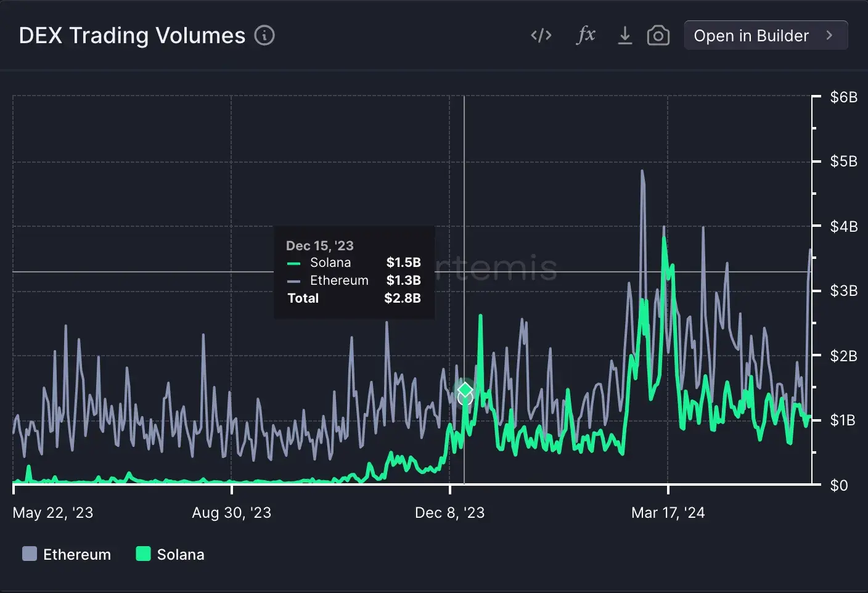The image size is (868, 593).
Task: Select the $0 y-axis label
Action: [839, 485]
